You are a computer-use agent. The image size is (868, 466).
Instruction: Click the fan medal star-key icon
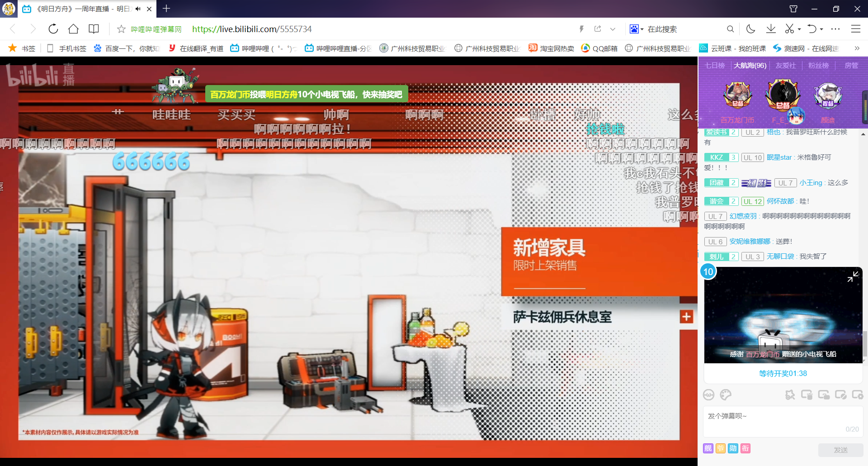tap(790, 395)
